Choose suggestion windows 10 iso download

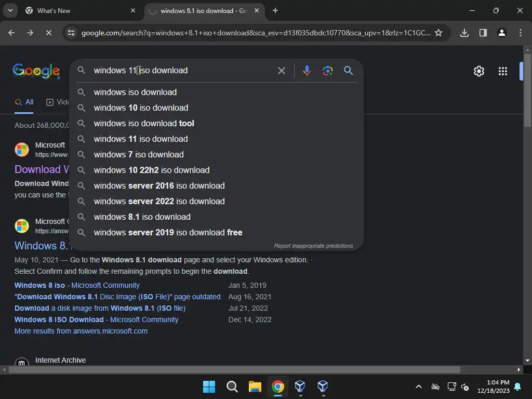(217, 108)
